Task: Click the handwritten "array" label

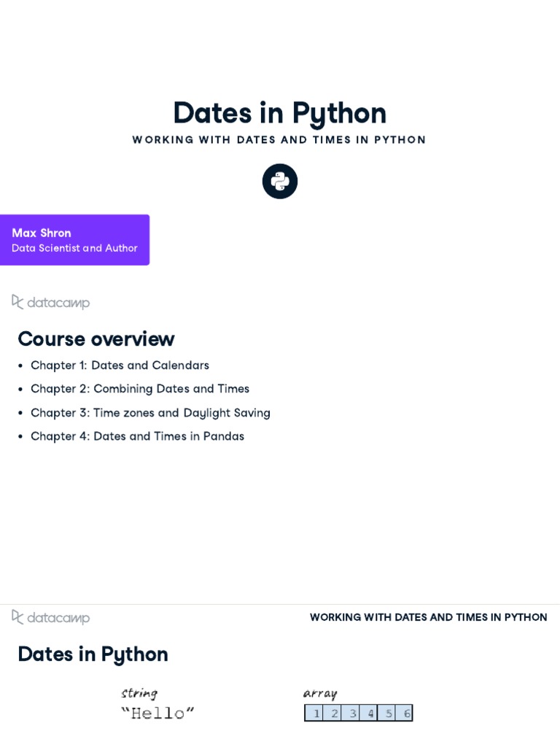Action: (x=320, y=693)
